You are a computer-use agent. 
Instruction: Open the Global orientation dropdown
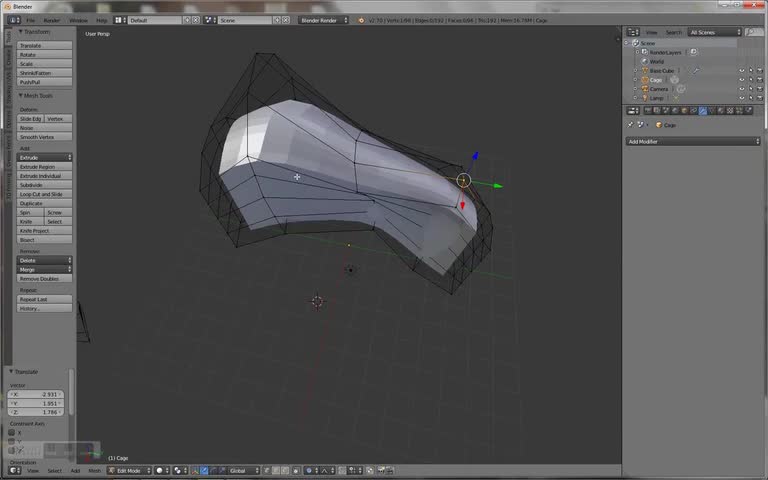click(243, 470)
